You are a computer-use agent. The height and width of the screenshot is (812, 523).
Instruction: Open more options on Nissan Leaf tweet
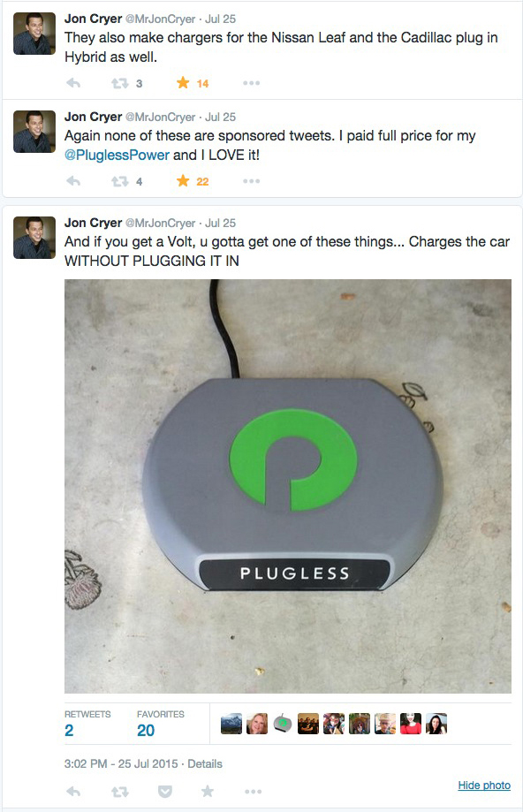251,83
